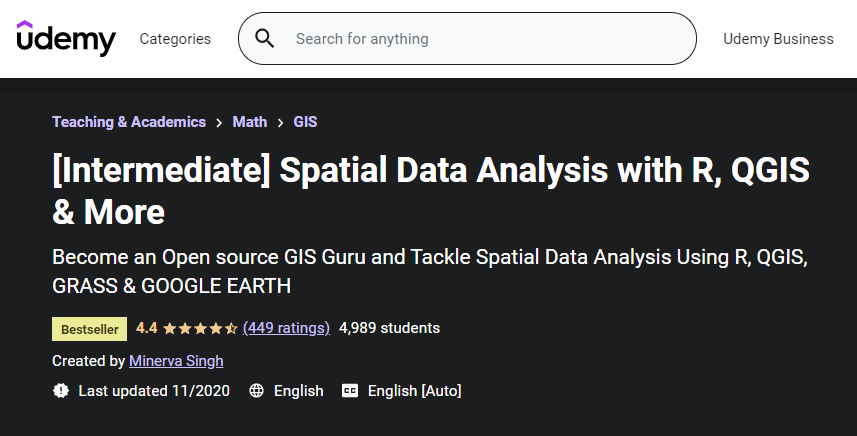Open the Categories menu

click(175, 39)
